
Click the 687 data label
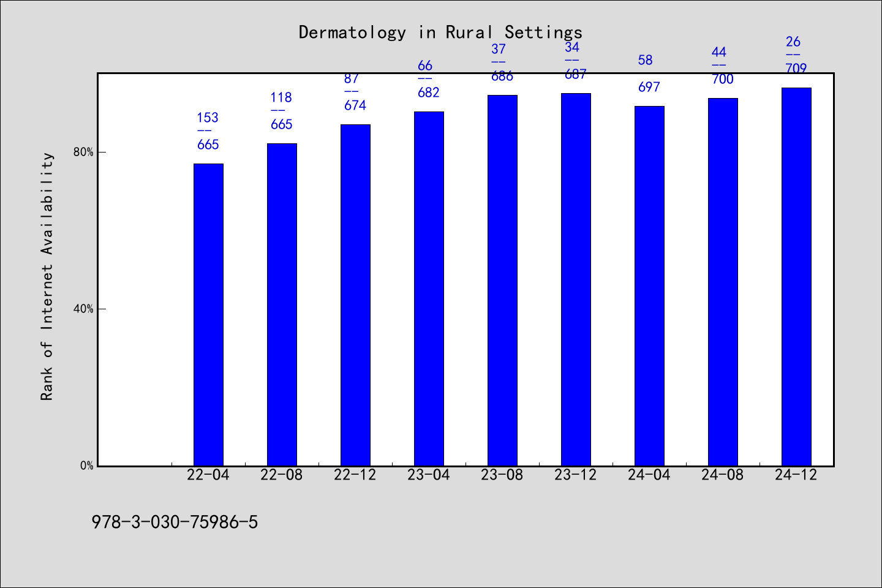point(576,74)
